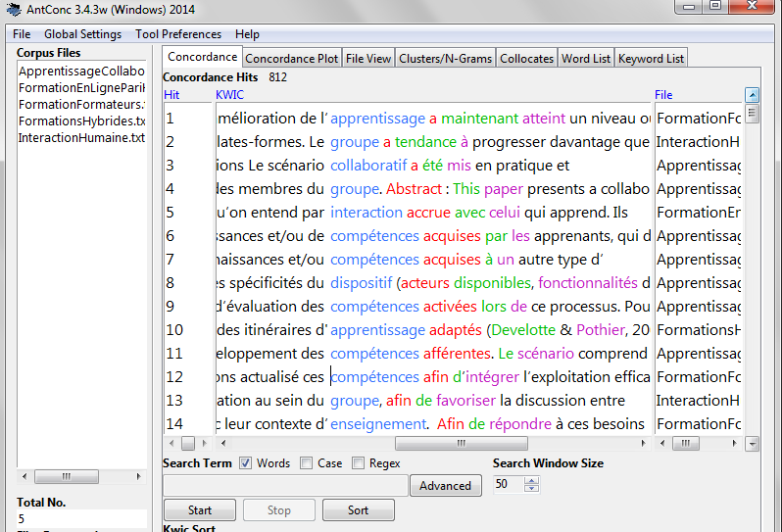The width and height of the screenshot is (782, 532).
Task: Click the Total No. value 5
Action: click(x=21, y=518)
